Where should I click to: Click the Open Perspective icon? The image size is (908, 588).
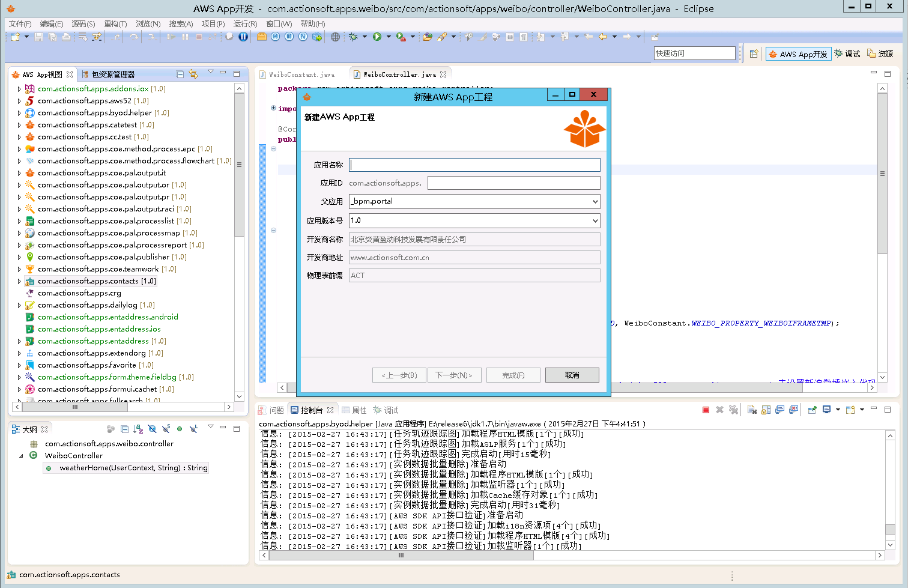tap(754, 54)
